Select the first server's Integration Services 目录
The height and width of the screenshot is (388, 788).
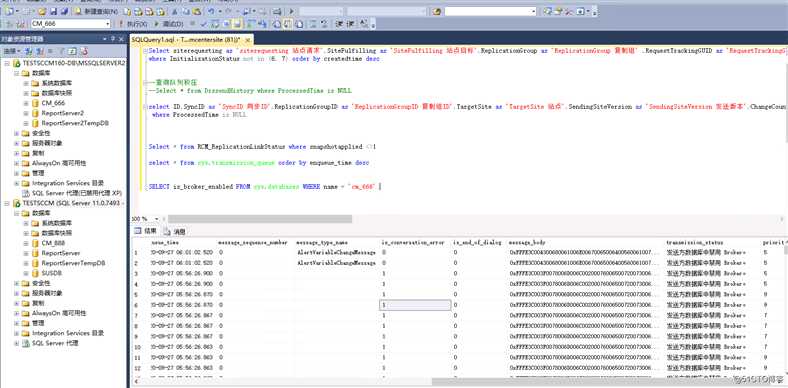click(68, 183)
